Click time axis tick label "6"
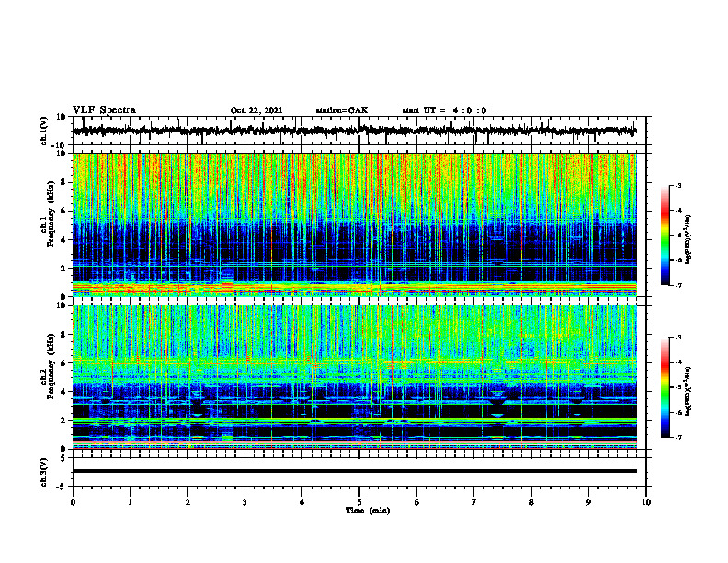The image size is (728, 563). coord(417,502)
